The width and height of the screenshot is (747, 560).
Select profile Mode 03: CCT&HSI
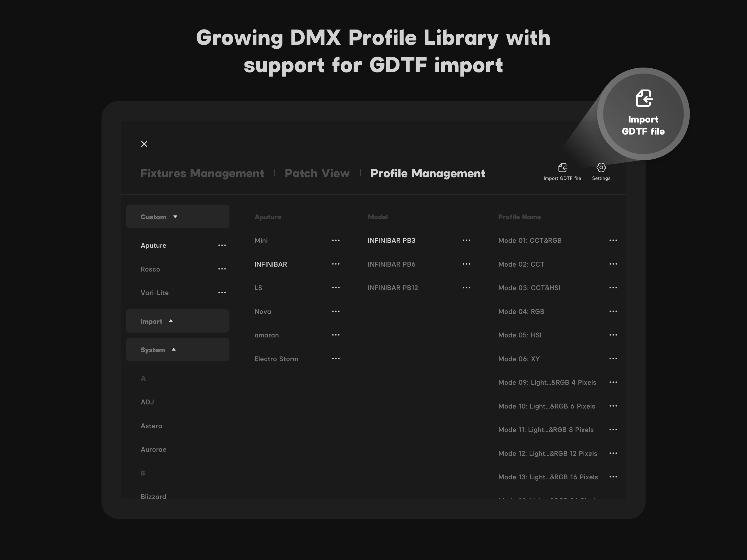(x=529, y=288)
